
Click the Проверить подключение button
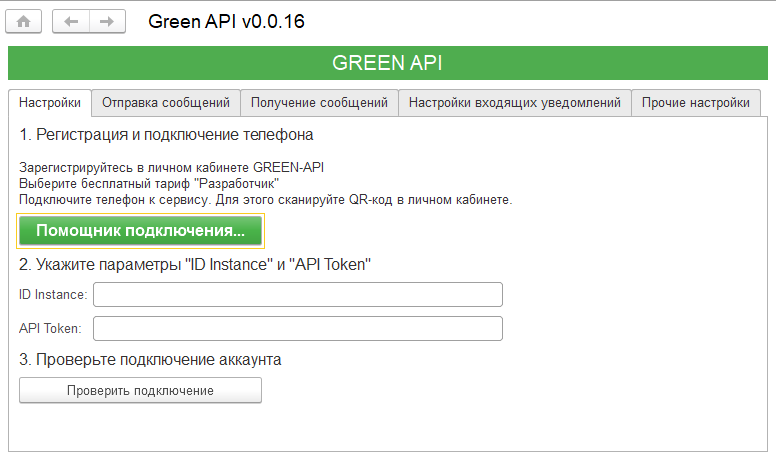tap(141, 391)
